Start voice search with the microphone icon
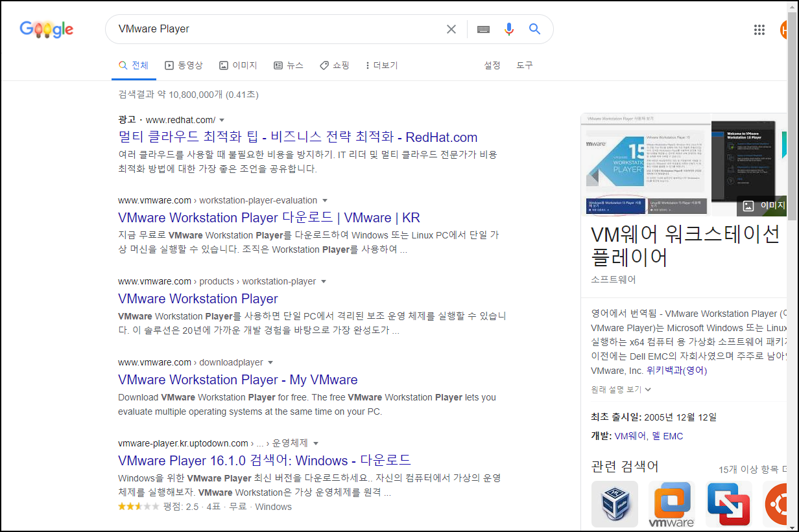The image size is (799, 532). (x=509, y=29)
